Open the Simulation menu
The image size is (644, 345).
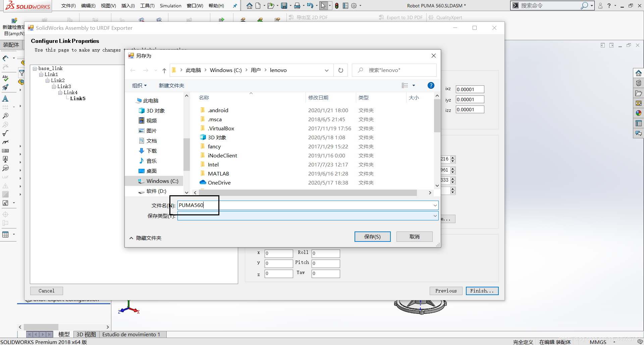click(170, 6)
